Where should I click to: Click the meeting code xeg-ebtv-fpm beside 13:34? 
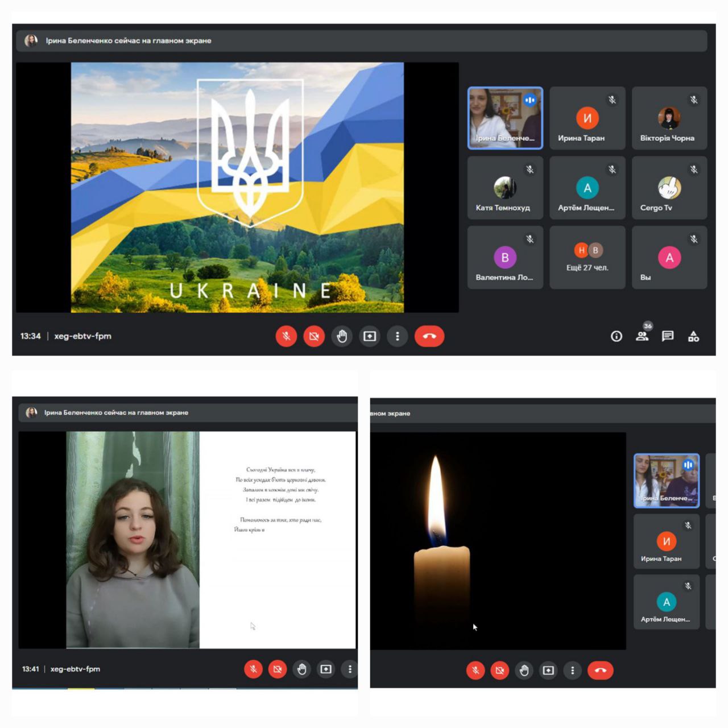[x=83, y=336]
